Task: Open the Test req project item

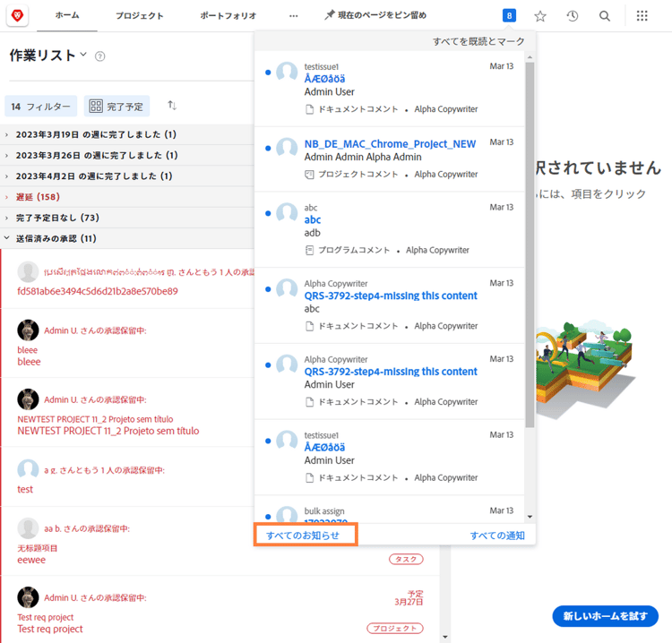Action: (50, 629)
